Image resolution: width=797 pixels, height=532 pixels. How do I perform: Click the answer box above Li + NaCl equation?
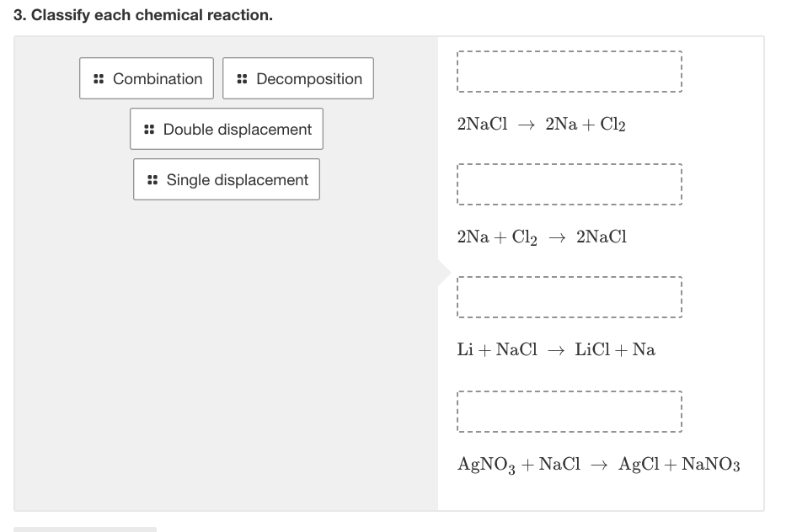(569, 296)
